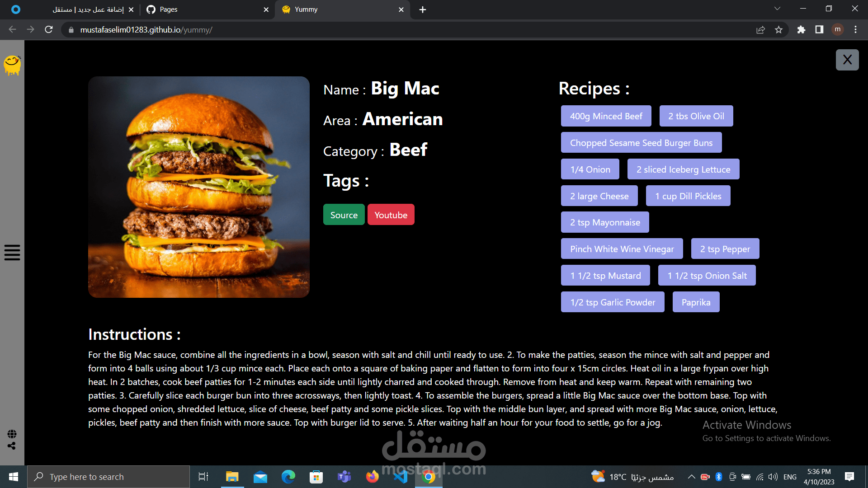Click the share icon in sidebar
The image size is (868, 488).
coord(12,446)
